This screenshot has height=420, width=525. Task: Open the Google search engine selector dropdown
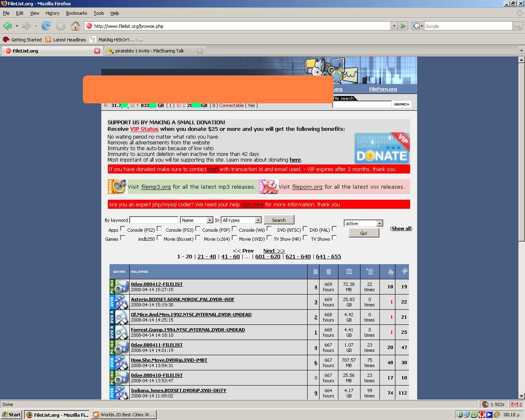[418, 26]
